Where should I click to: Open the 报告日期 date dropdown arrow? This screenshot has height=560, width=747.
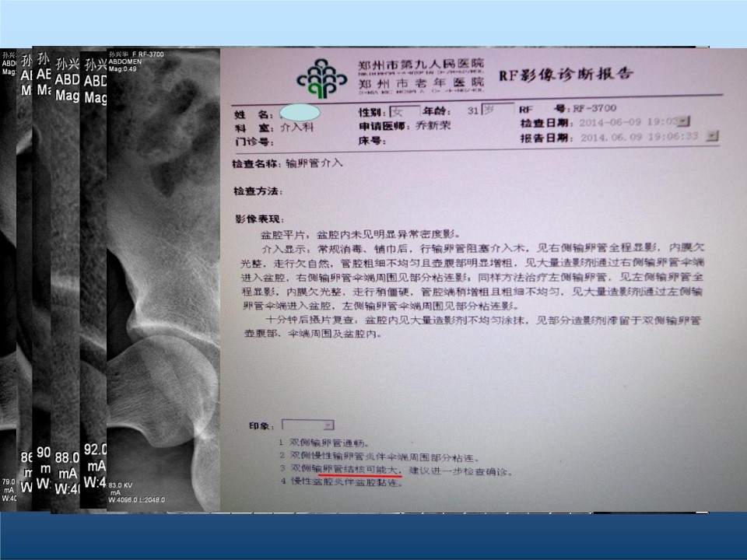pos(712,135)
